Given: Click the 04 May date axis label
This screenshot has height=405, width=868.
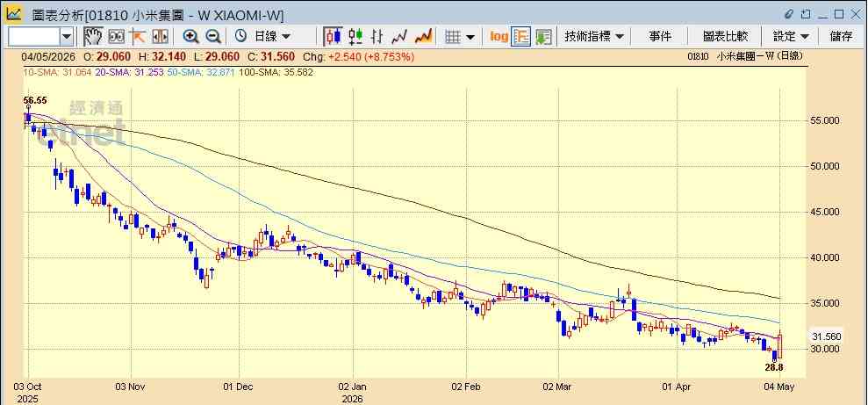Looking at the screenshot, I should point(779,387).
